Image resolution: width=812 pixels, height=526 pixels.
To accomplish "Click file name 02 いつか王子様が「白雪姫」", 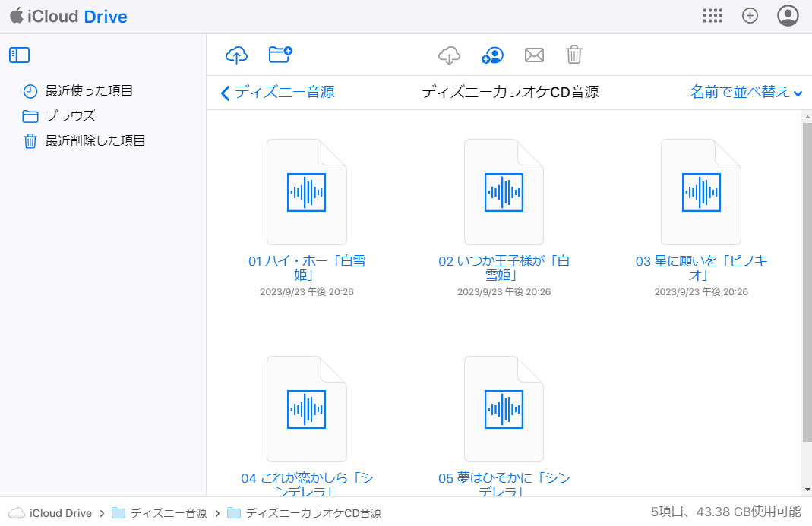I will [504, 268].
